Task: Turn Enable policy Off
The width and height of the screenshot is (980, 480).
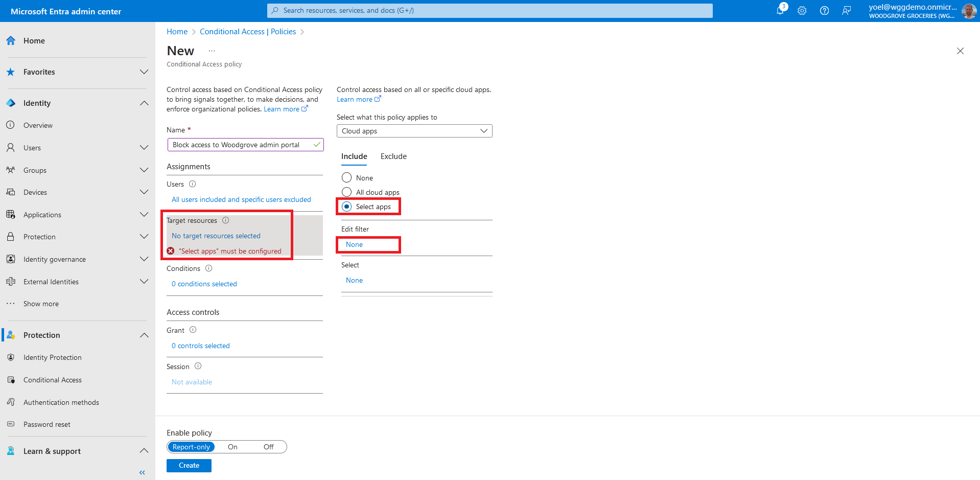Action: pyautogui.click(x=268, y=447)
